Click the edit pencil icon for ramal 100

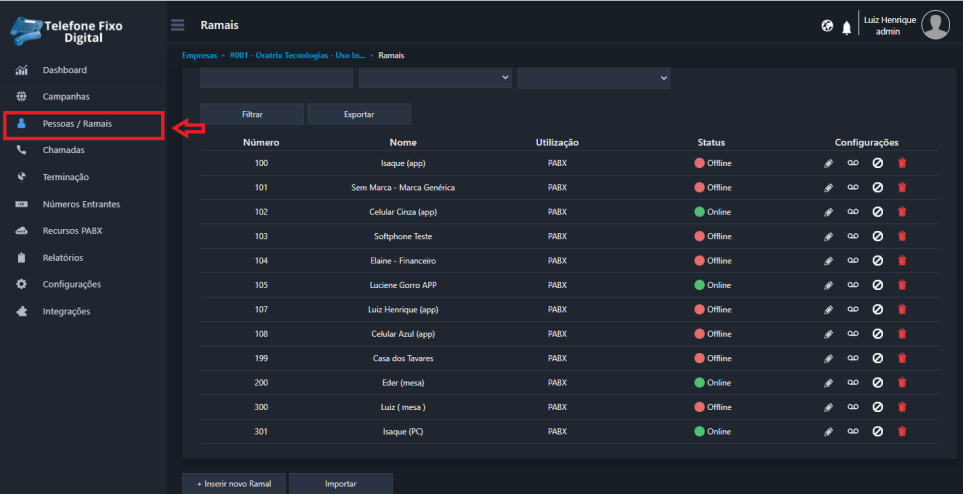click(828, 162)
